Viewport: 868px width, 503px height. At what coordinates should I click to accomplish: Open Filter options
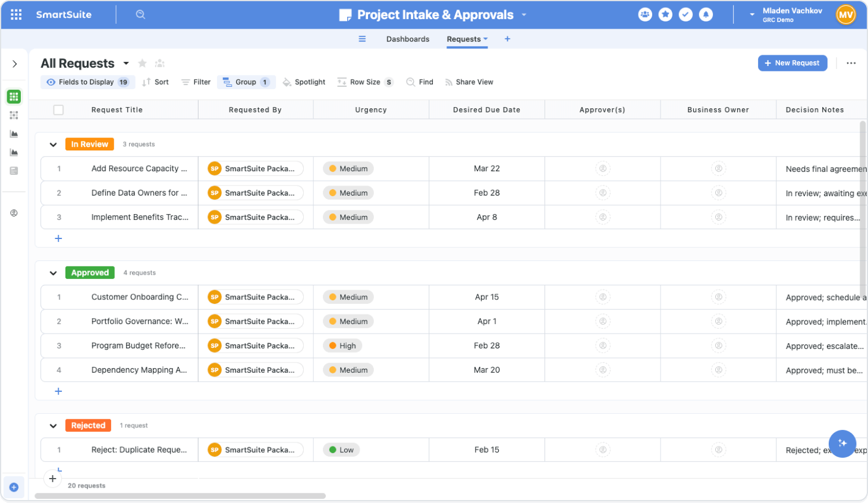pos(196,82)
